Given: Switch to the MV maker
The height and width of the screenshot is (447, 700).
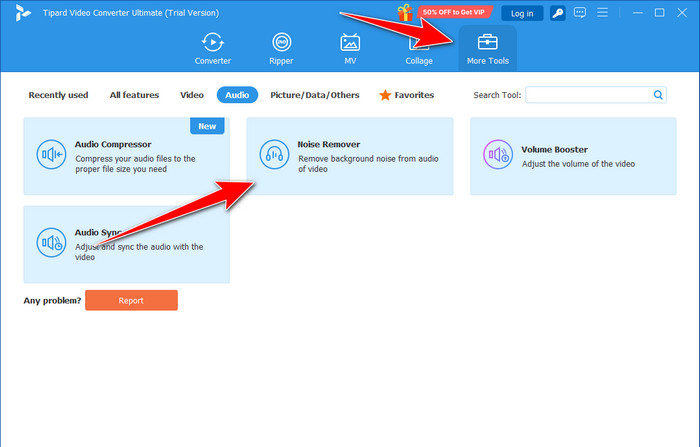Looking at the screenshot, I should 350,47.
